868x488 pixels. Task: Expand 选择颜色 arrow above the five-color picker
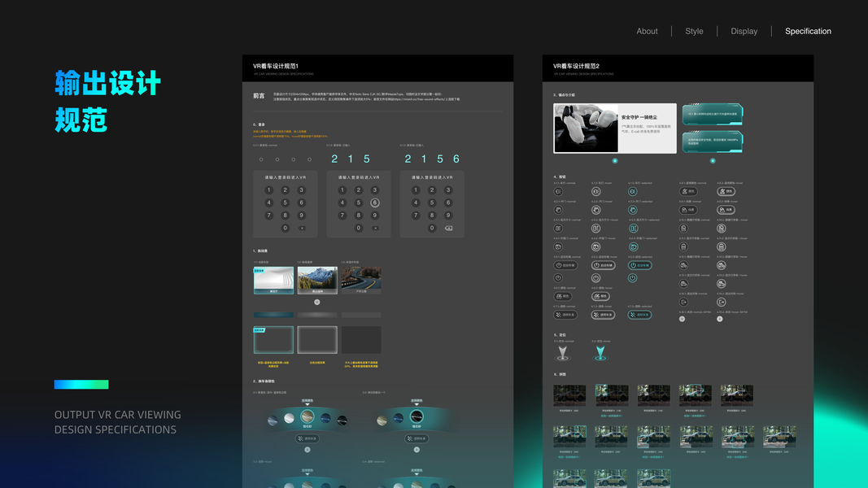coord(308,404)
